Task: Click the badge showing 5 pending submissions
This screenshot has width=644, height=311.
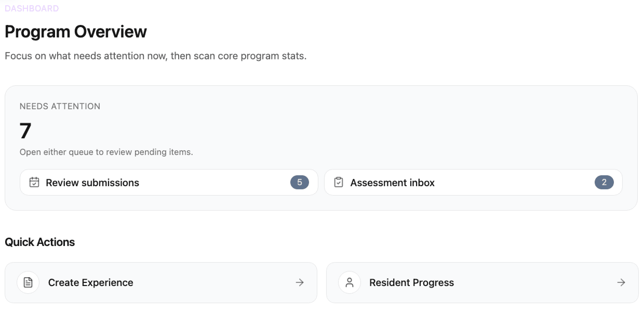Action: point(300,182)
